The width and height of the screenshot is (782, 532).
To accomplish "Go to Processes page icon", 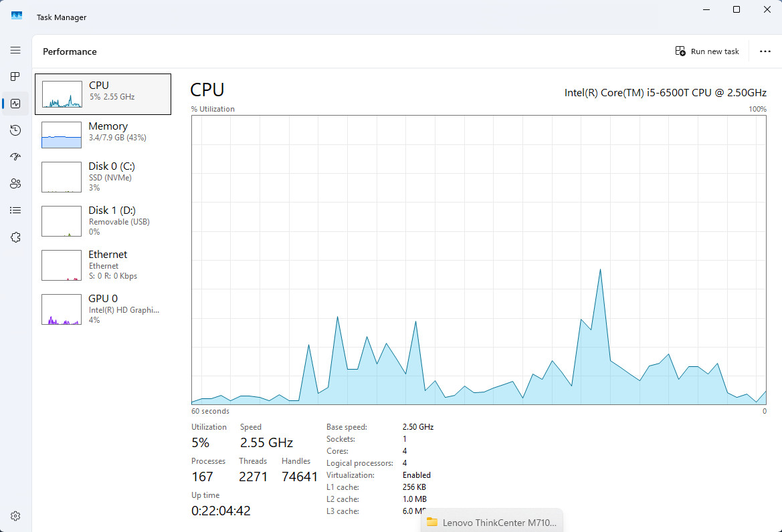I will pos(15,77).
